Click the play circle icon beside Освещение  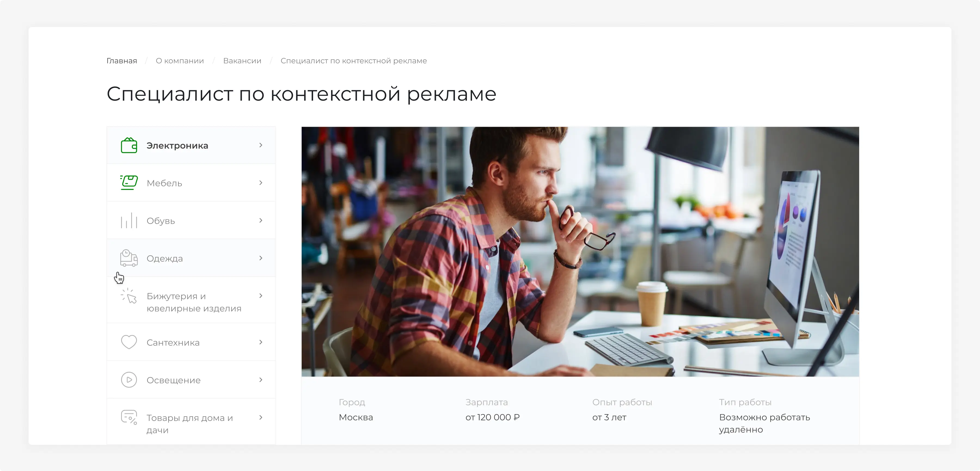point(128,380)
